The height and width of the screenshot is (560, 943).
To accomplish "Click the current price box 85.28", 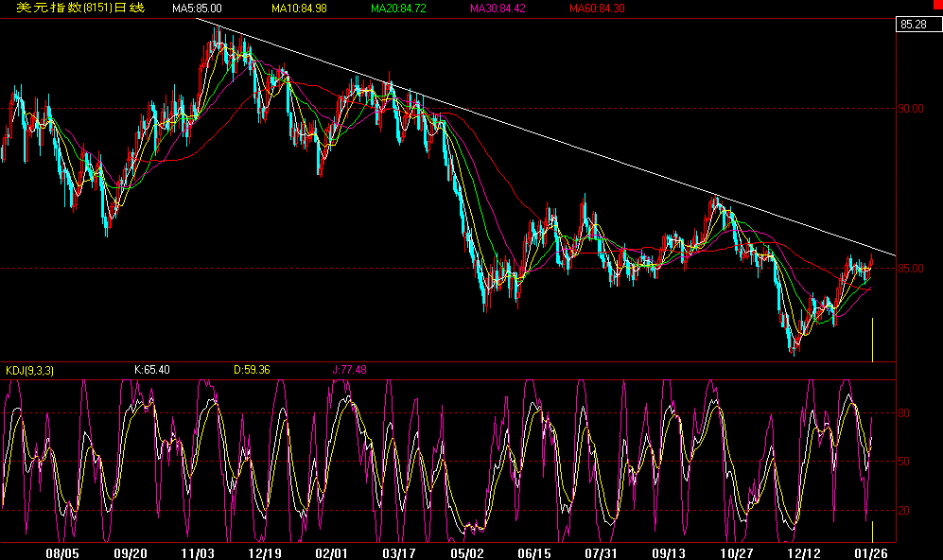I will pyautogui.click(x=918, y=25).
